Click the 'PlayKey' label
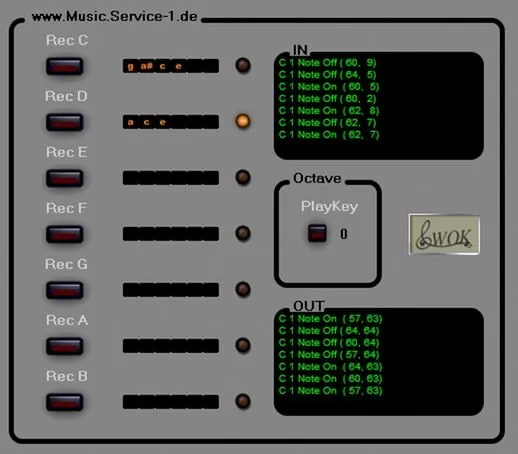Viewport: 518px width, 454px height. point(329,207)
